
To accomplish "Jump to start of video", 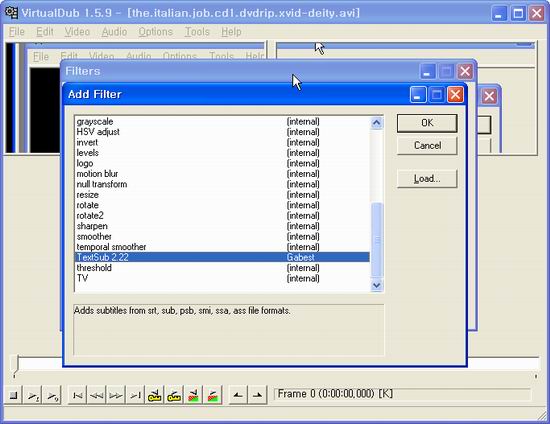I will [x=77, y=395].
